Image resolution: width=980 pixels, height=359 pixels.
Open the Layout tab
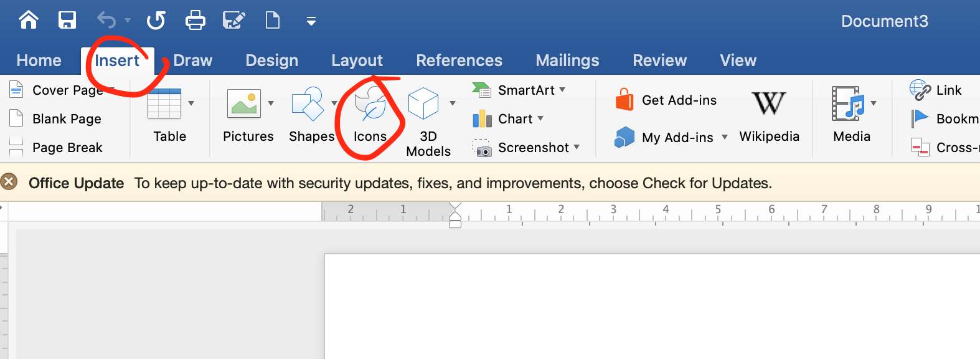[357, 60]
